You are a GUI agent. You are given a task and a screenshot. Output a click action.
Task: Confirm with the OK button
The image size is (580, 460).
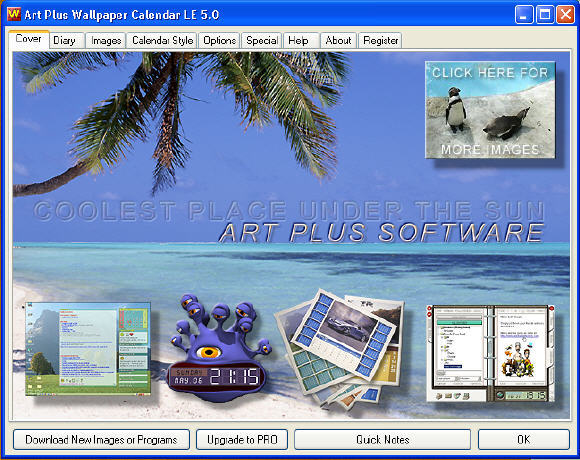click(523, 440)
